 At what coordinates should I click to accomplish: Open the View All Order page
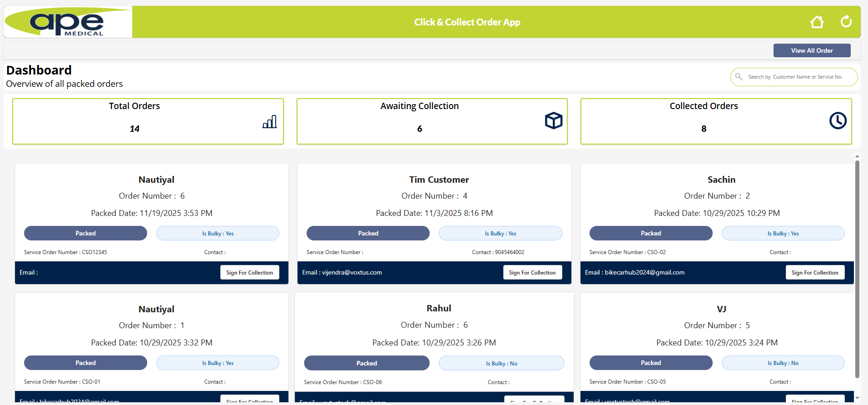[x=812, y=50]
